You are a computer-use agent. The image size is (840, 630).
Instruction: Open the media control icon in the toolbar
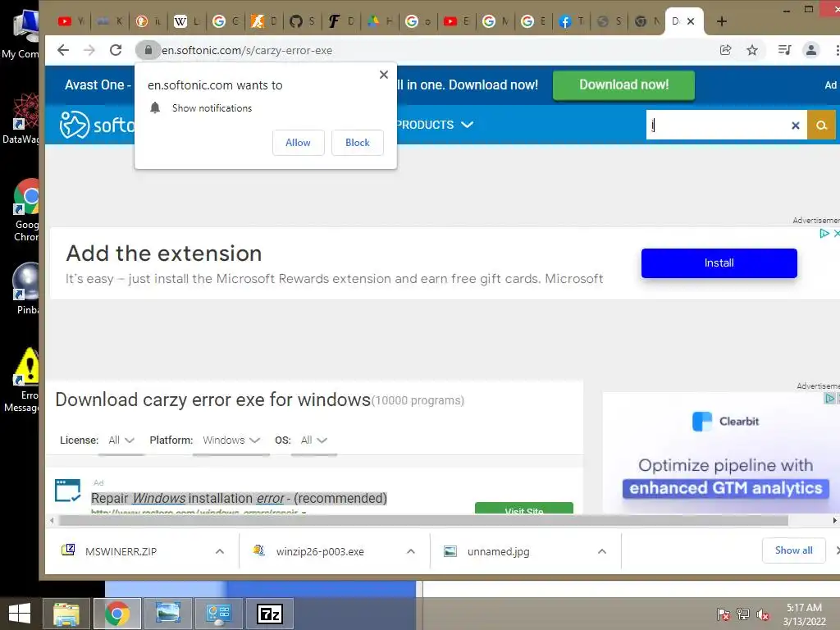point(784,50)
